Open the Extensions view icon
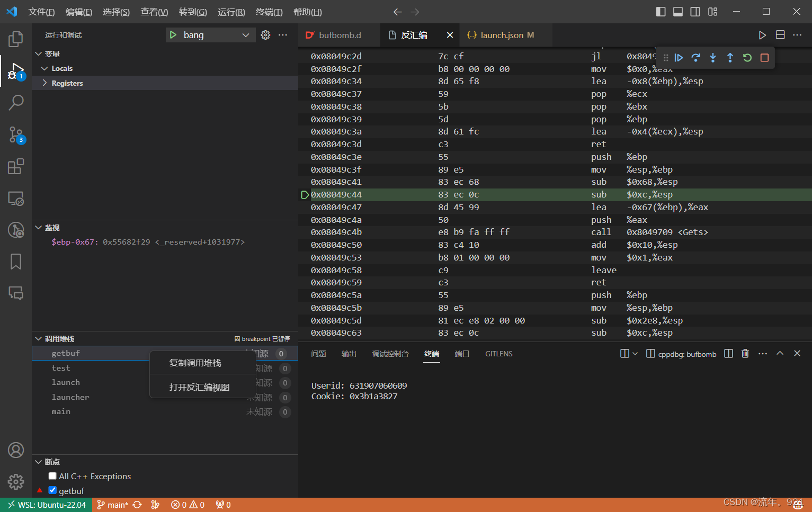812x512 pixels. (16, 166)
